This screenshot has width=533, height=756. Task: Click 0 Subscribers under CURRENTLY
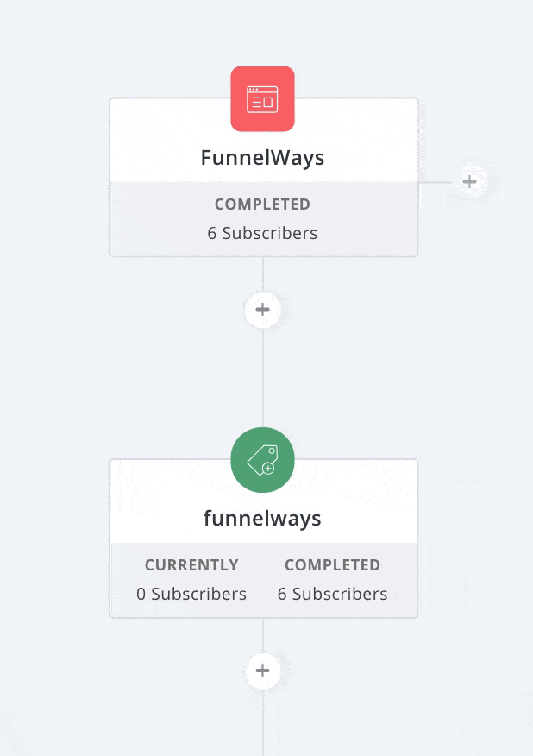point(191,594)
